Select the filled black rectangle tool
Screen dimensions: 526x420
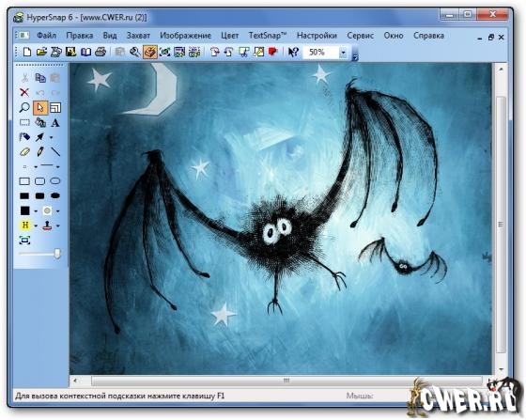click(24, 196)
